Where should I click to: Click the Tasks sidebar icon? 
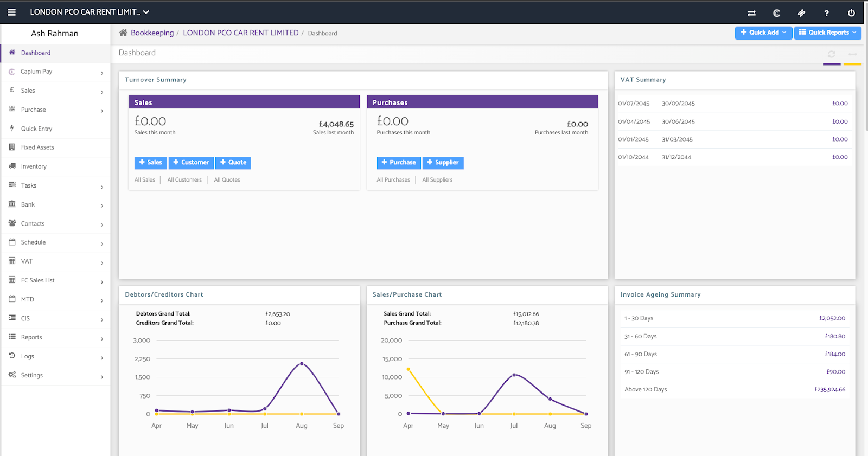pyautogui.click(x=12, y=185)
